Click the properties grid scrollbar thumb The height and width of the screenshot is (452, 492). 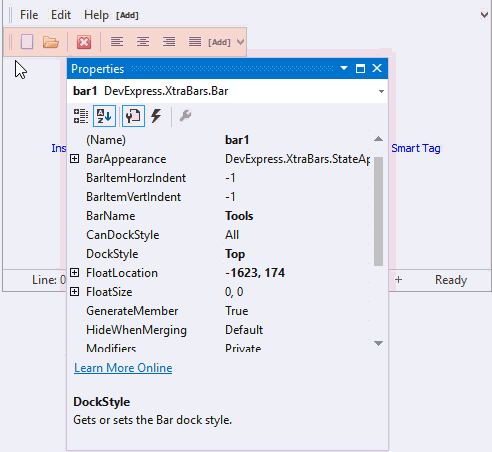pyautogui.click(x=378, y=211)
